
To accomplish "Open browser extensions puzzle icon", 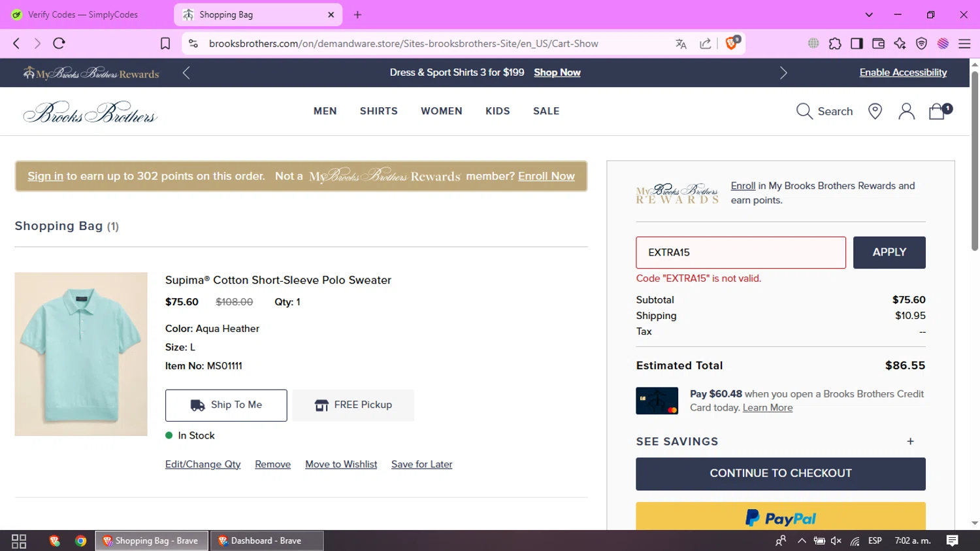I will point(835,44).
